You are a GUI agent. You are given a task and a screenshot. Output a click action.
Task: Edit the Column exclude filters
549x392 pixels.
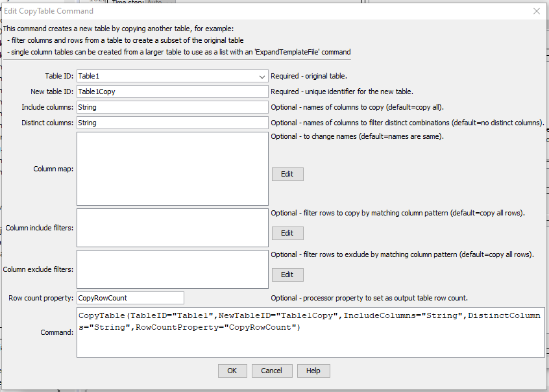coord(287,275)
